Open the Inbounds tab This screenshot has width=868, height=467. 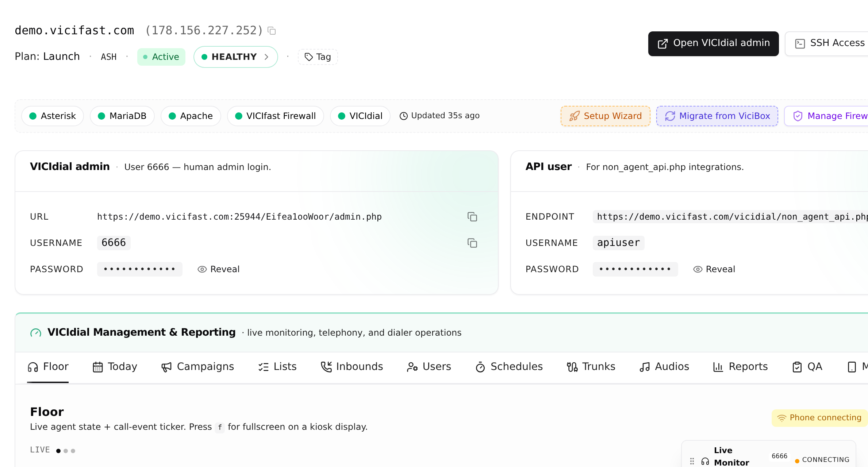(352, 367)
